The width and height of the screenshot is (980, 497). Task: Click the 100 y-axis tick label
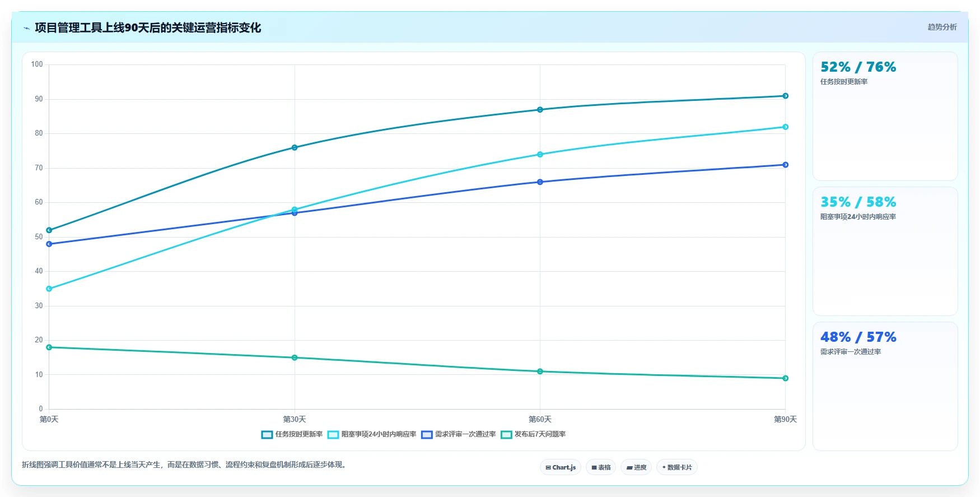tap(37, 64)
